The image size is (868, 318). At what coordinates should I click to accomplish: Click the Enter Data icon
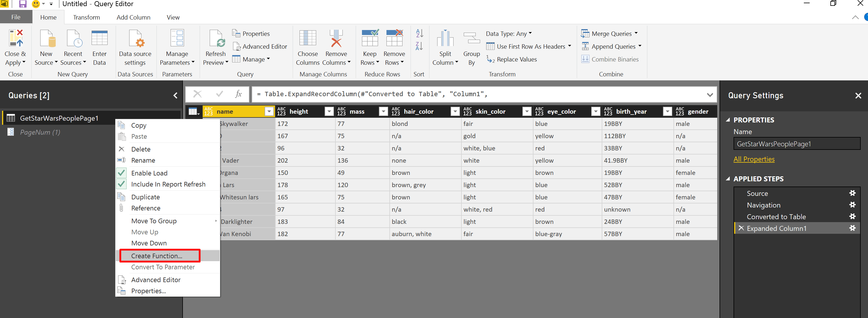[99, 38]
